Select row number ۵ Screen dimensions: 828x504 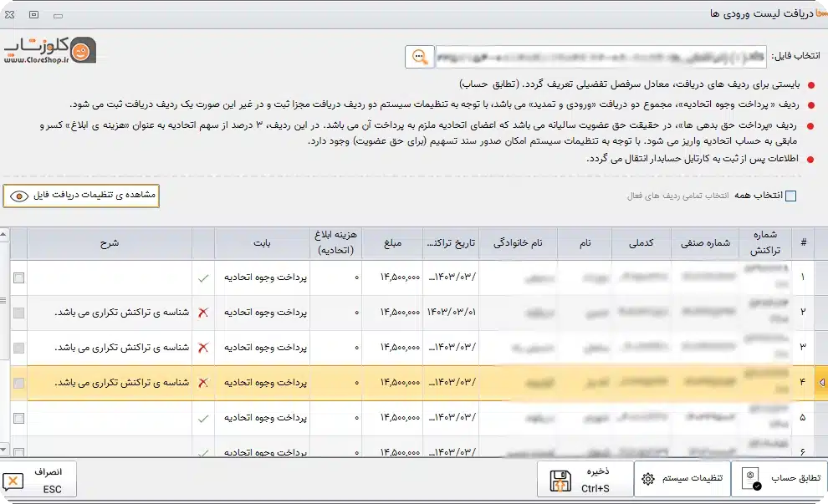coord(803,418)
